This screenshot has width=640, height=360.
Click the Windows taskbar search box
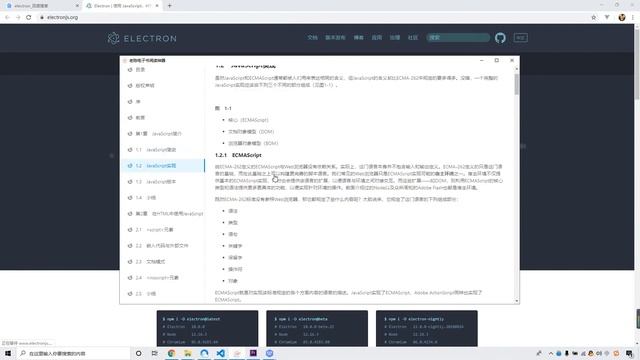(73, 353)
